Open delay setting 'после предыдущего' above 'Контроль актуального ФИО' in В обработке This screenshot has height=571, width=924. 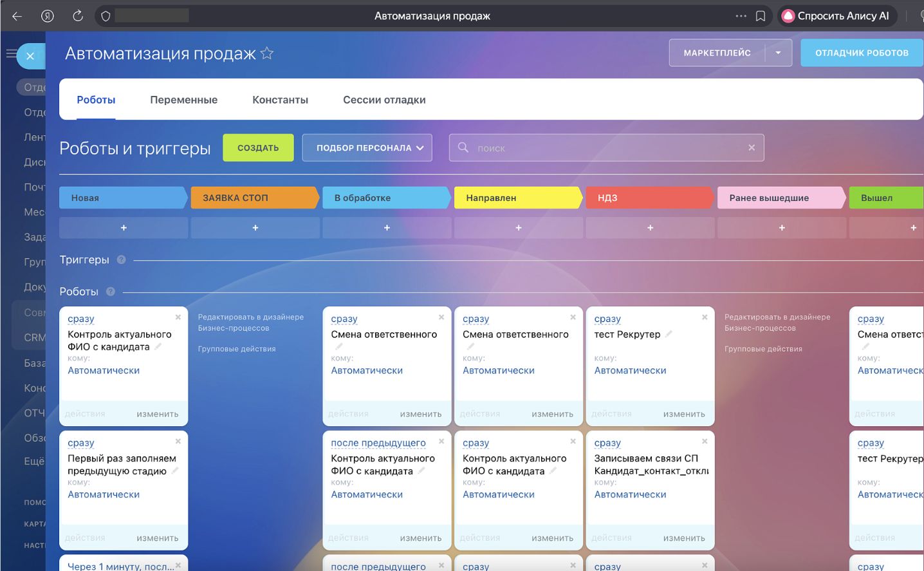click(x=378, y=443)
